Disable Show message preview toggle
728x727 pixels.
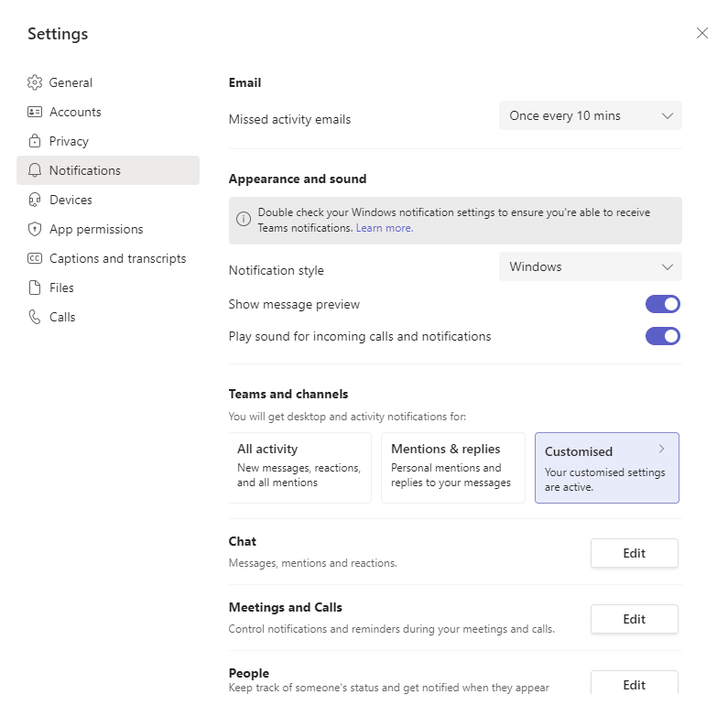[x=662, y=304]
